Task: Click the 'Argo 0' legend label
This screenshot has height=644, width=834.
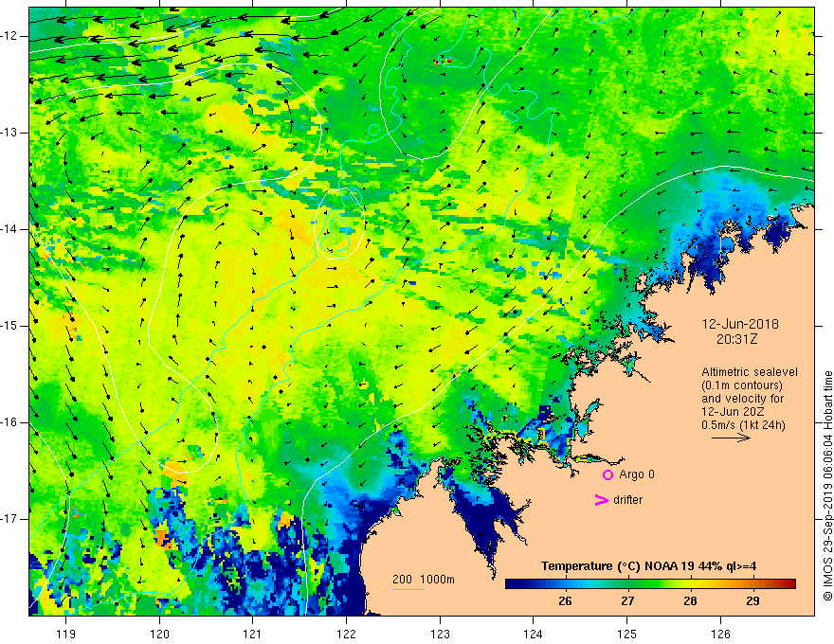Action: tap(637, 474)
